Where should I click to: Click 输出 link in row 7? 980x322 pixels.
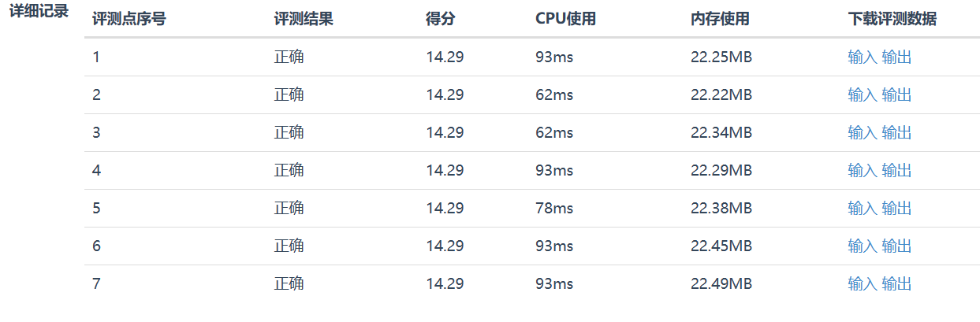click(896, 283)
